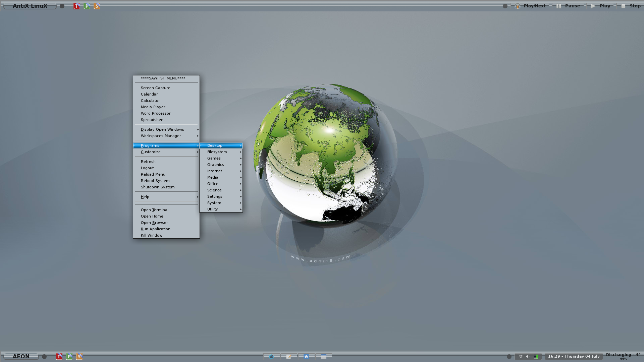The width and height of the screenshot is (644, 362).
Task: Open the Media submenu entry
Action: [221, 177]
